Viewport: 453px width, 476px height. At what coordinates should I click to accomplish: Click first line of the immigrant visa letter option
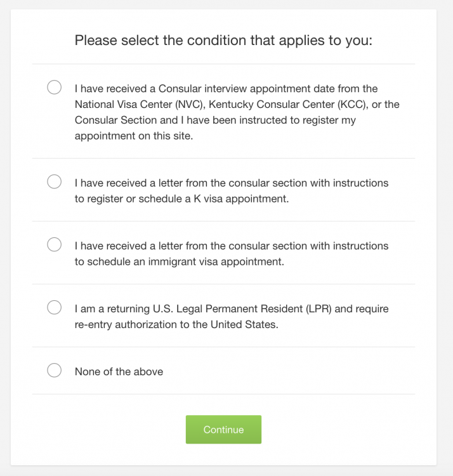pyautogui.click(x=231, y=246)
